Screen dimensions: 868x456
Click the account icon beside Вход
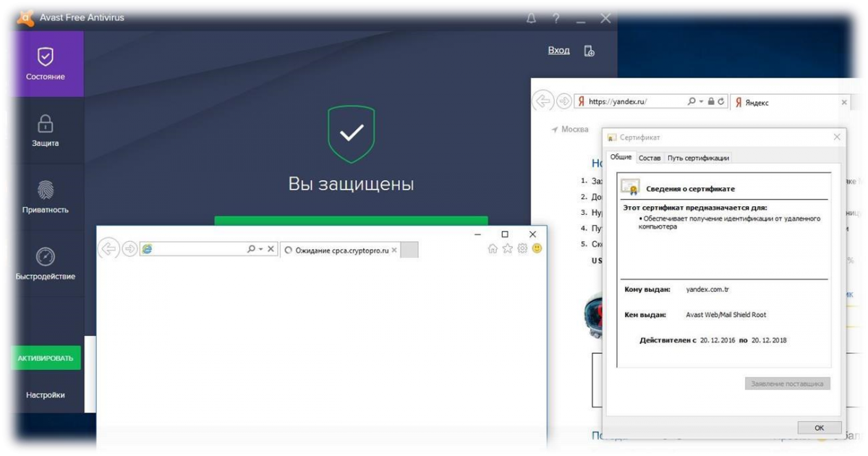pyautogui.click(x=589, y=51)
